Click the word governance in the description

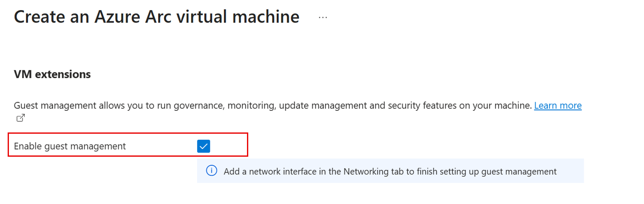[196, 106]
